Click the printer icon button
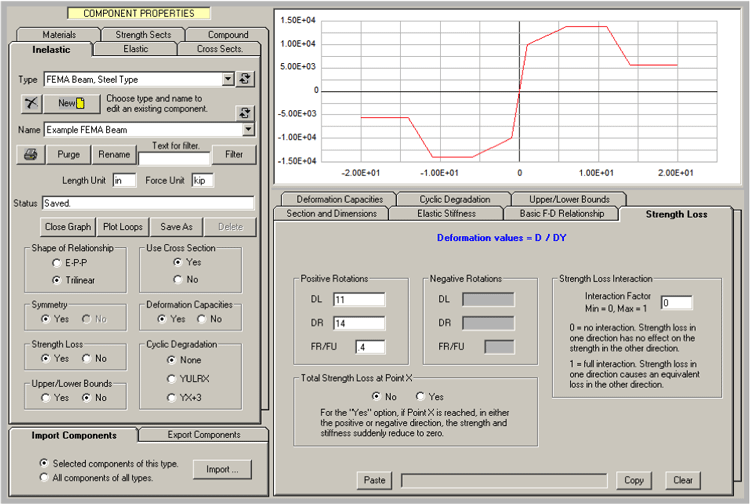The width and height of the screenshot is (750, 504). (31, 154)
